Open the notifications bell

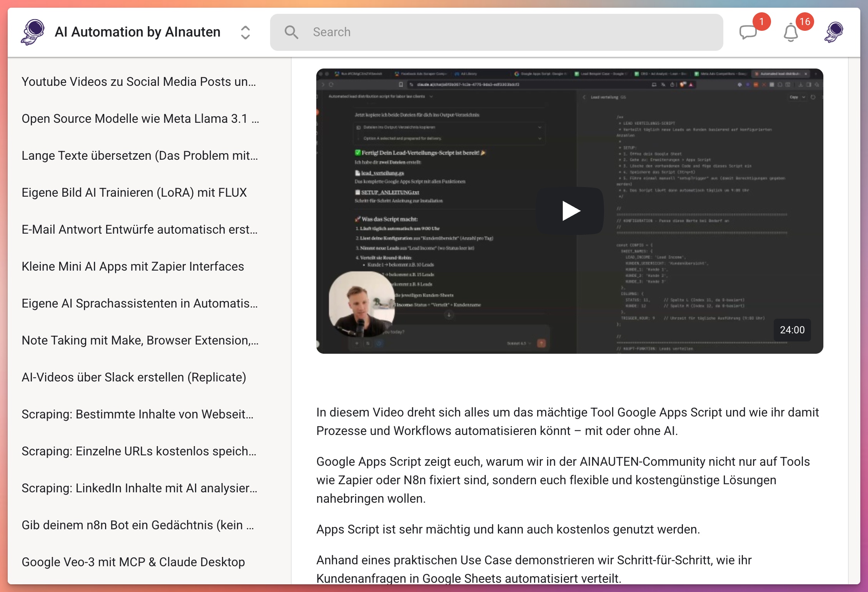point(791,32)
